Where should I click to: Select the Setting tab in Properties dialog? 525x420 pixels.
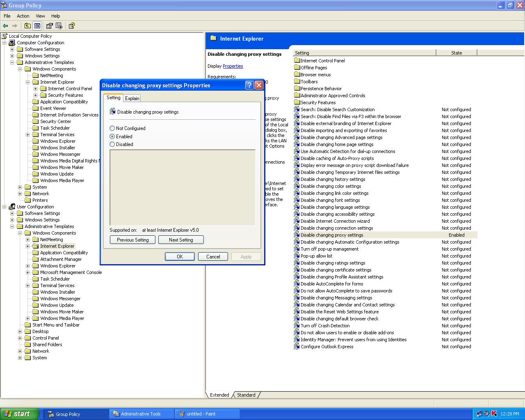pos(114,97)
